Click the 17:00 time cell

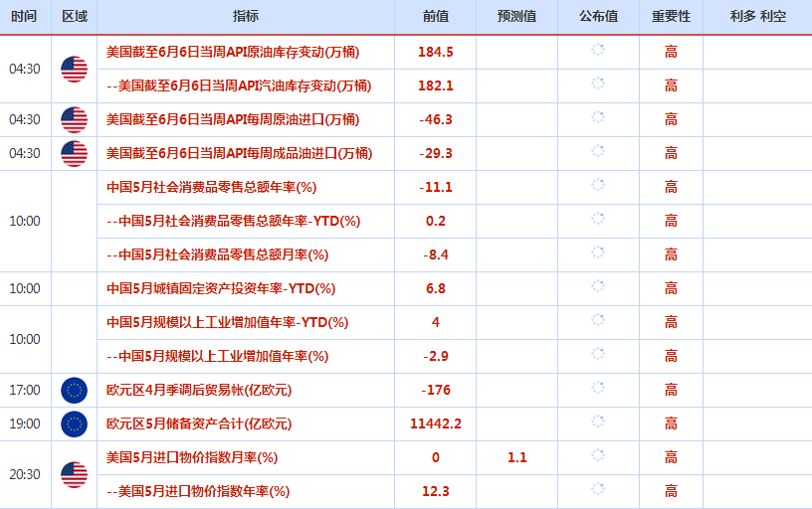(x=25, y=390)
